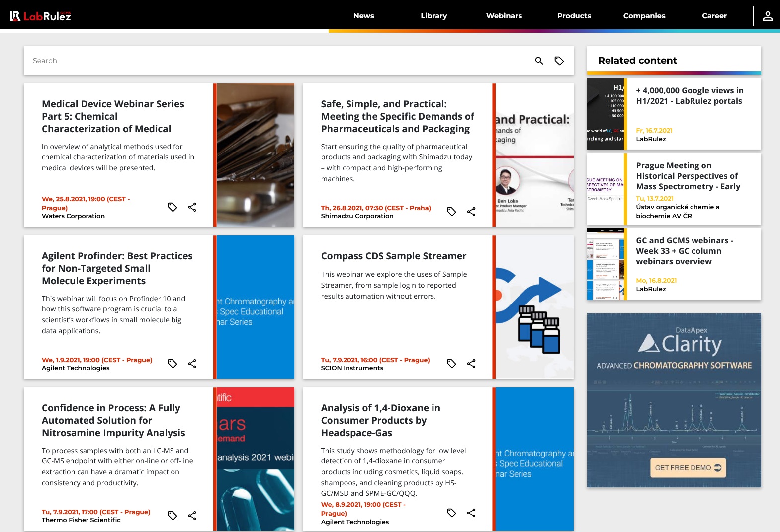The height and width of the screenshot is (532, 780).
Task: Open the Library menu
Action: click(434, 16)
